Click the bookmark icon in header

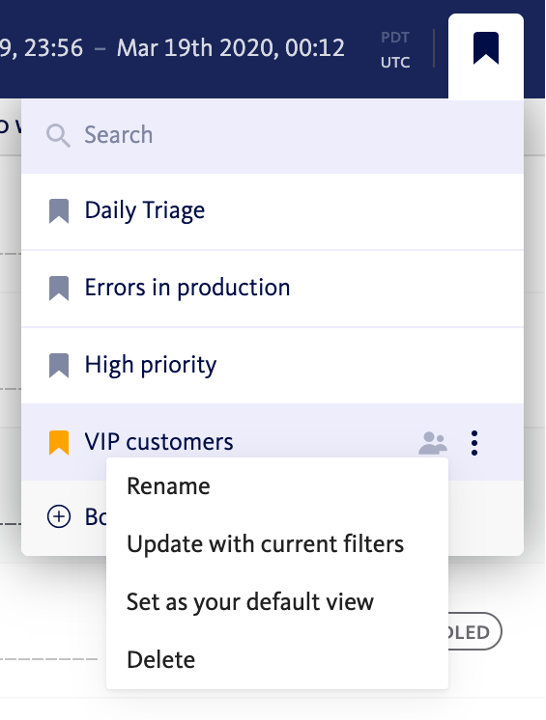(x=486, y=48)
